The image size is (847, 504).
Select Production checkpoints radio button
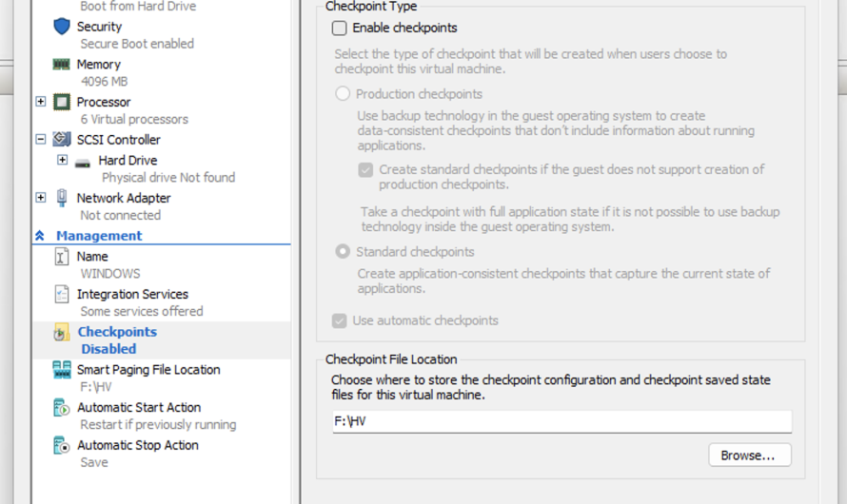(343, 94)
